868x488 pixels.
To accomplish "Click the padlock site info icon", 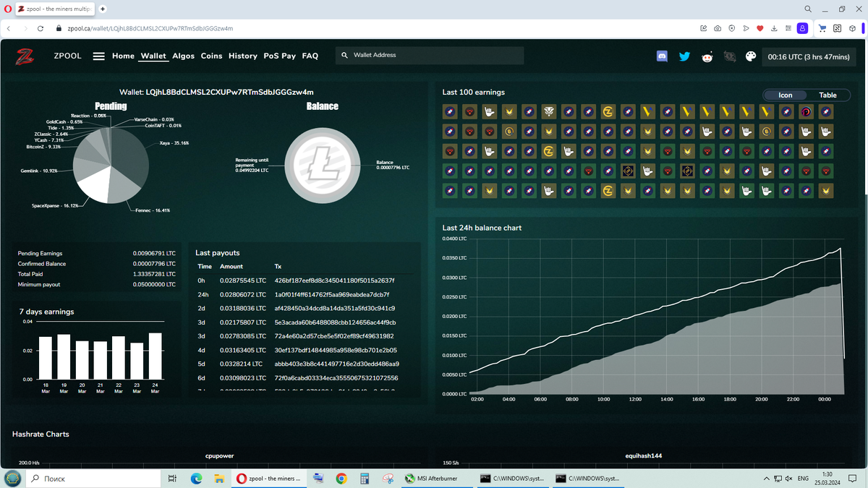I will [60, 29].
